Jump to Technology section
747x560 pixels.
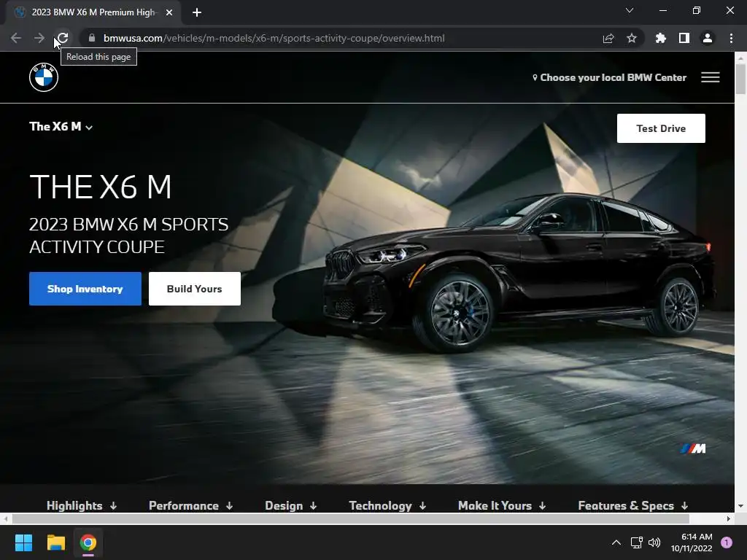pos(387,505)
